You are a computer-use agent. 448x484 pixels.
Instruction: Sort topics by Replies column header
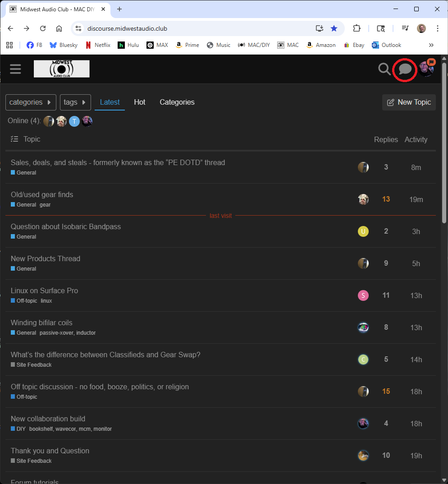pos(386,140)
